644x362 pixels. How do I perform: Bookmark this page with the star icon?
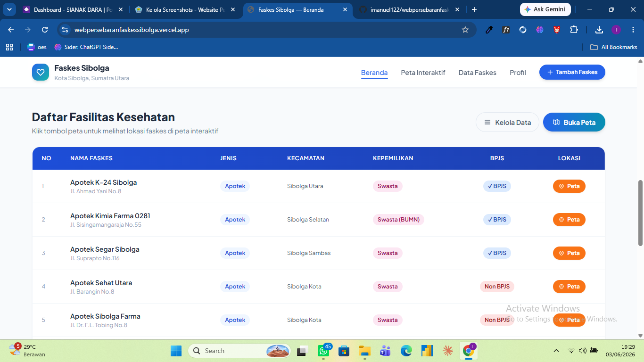click(x=465, y=30)
